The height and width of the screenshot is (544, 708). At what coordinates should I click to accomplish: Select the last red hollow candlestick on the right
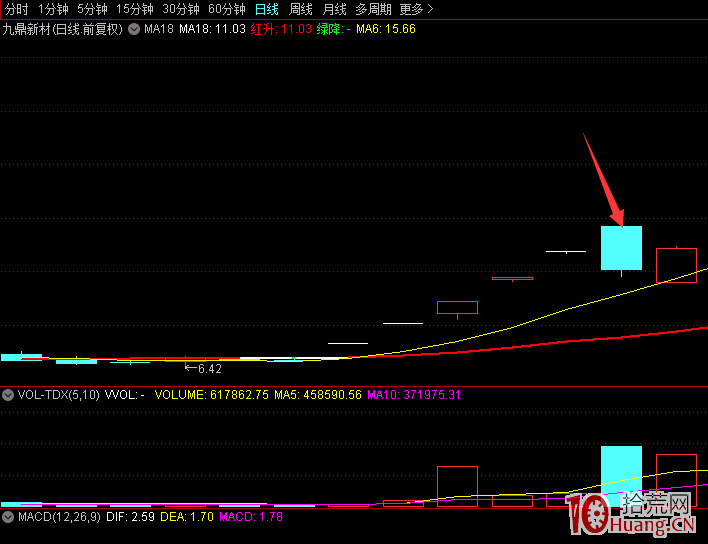point(676,265)
